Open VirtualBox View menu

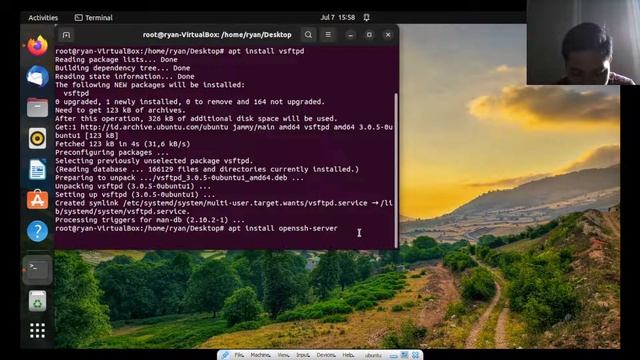coord(283,355)
